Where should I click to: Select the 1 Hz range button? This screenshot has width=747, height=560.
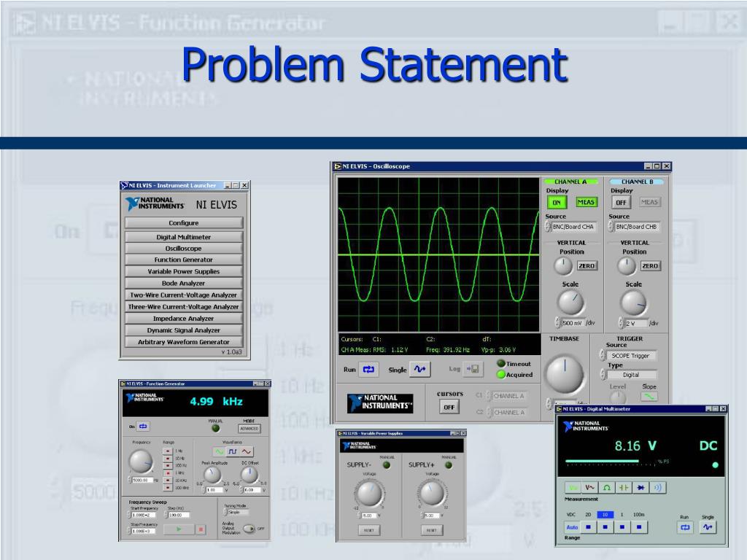pyautogui.click(x=168, y=451)
